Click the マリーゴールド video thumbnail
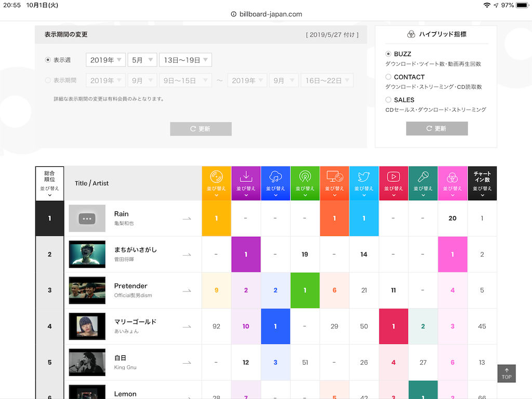Image resolution: width=532 pixels, height=399 pixels. click(x=87, y=326)
